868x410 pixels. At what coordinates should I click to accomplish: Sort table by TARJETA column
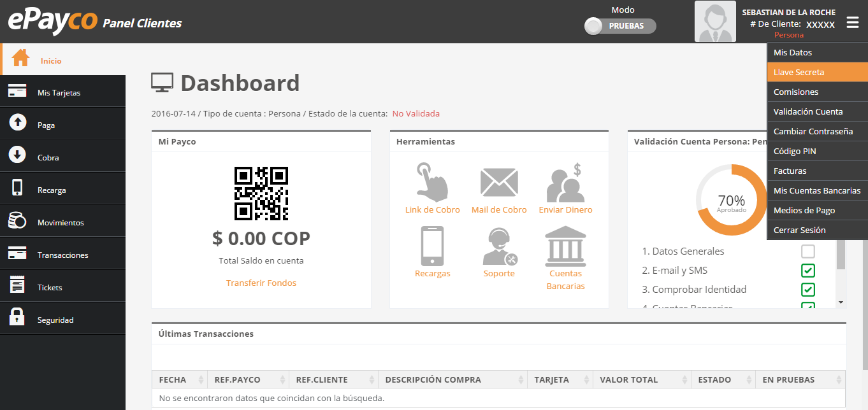tap(560, 379)
